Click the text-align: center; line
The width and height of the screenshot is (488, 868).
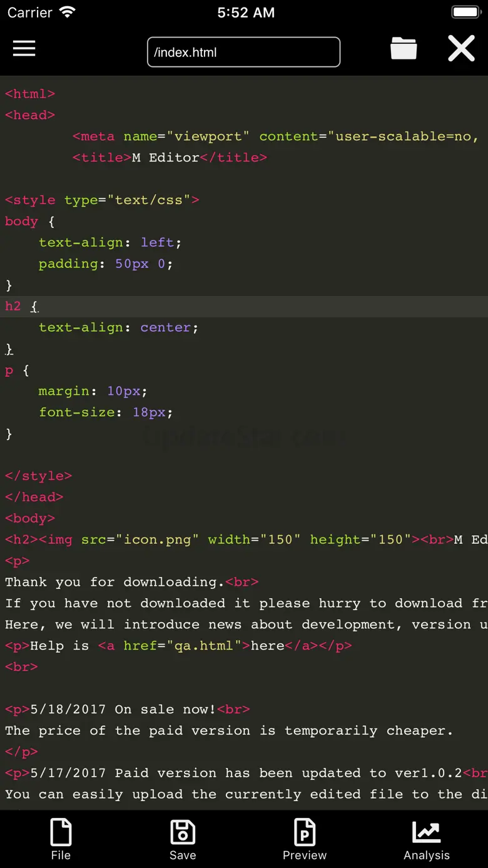click(x=119, y=328)
